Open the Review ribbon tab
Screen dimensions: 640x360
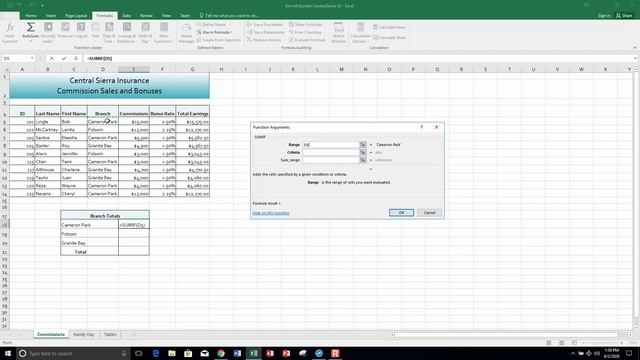[146, 16]
